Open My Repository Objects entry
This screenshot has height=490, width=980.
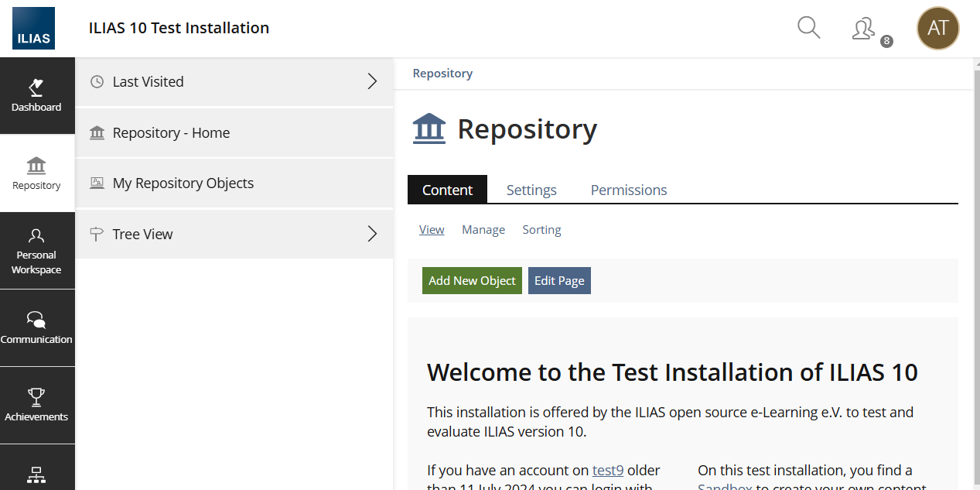tap(183, 183)
